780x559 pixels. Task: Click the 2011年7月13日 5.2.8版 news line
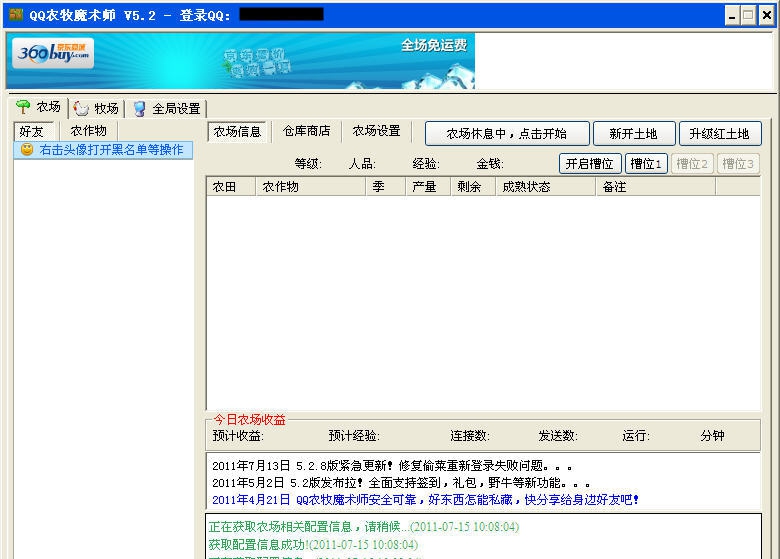[392, 466]
